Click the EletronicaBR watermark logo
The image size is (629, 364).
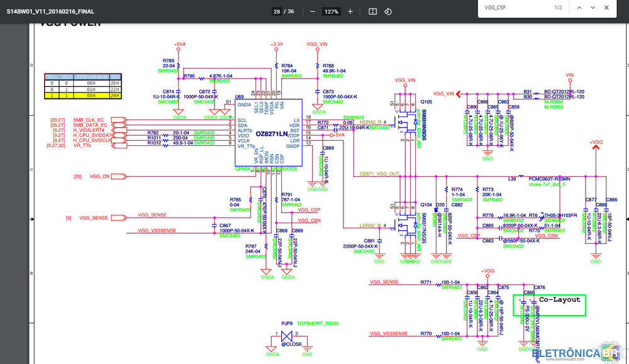point(576,353)
